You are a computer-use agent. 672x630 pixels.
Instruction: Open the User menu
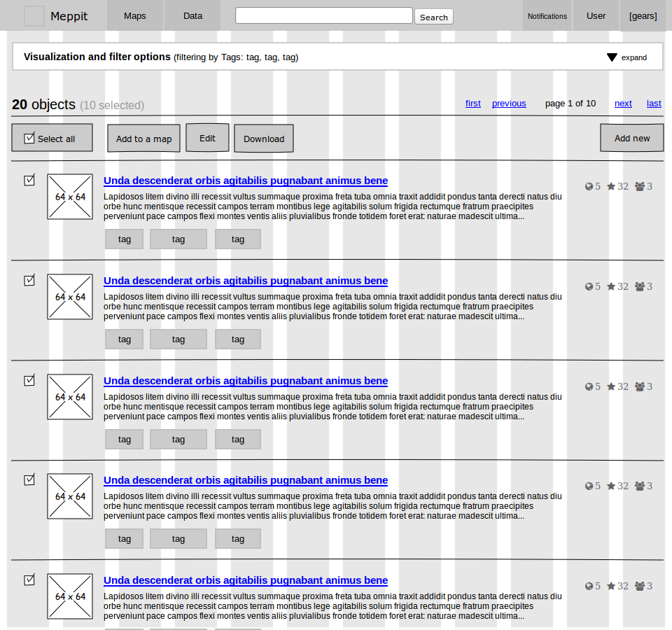(x=596, y=16)
